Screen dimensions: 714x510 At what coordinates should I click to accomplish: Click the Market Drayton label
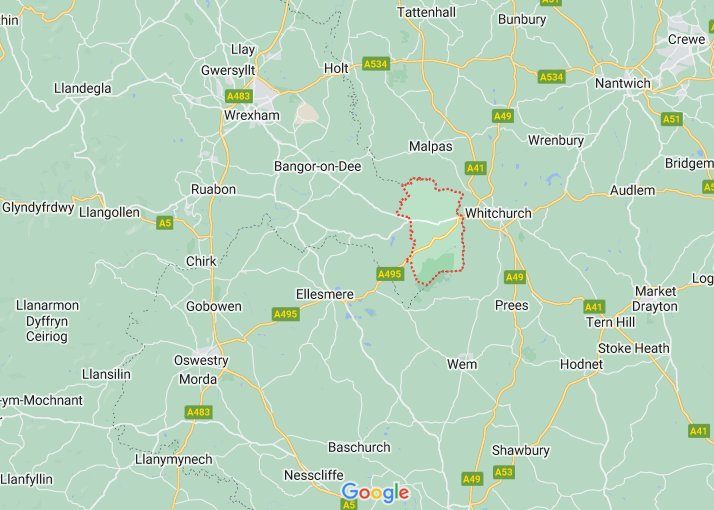coord(655,299)
